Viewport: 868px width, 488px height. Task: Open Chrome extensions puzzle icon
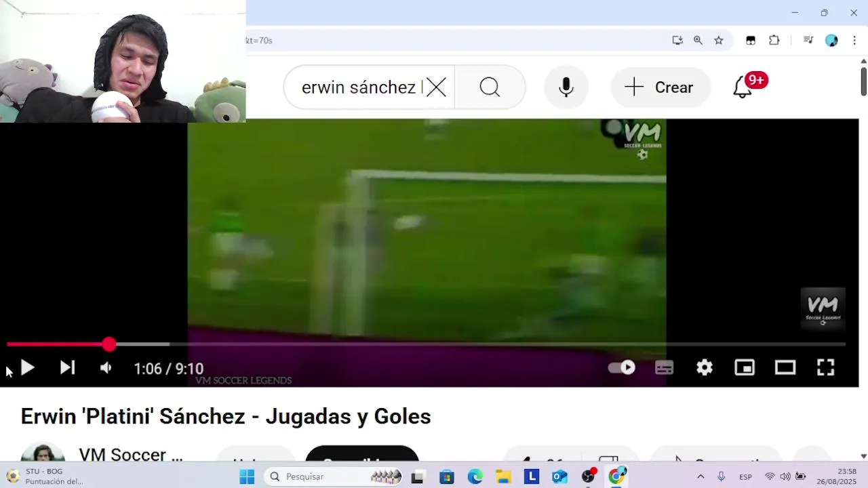[774, 41]
